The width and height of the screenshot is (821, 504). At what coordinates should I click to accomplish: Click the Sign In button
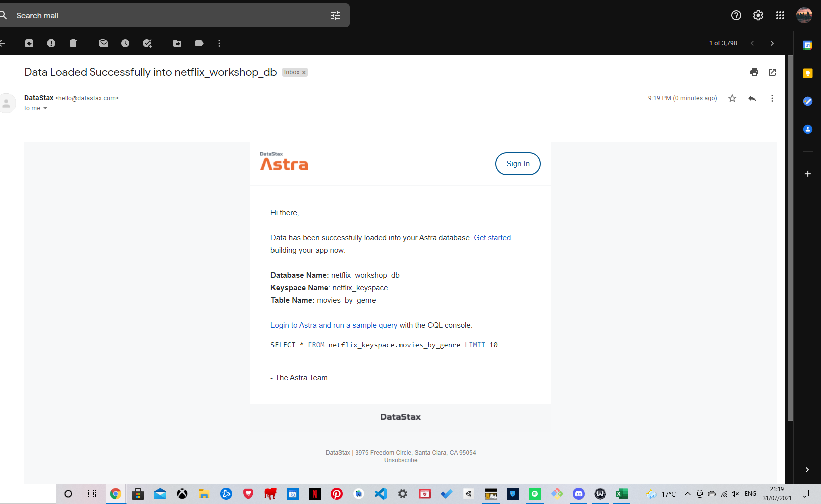(518, 164)
